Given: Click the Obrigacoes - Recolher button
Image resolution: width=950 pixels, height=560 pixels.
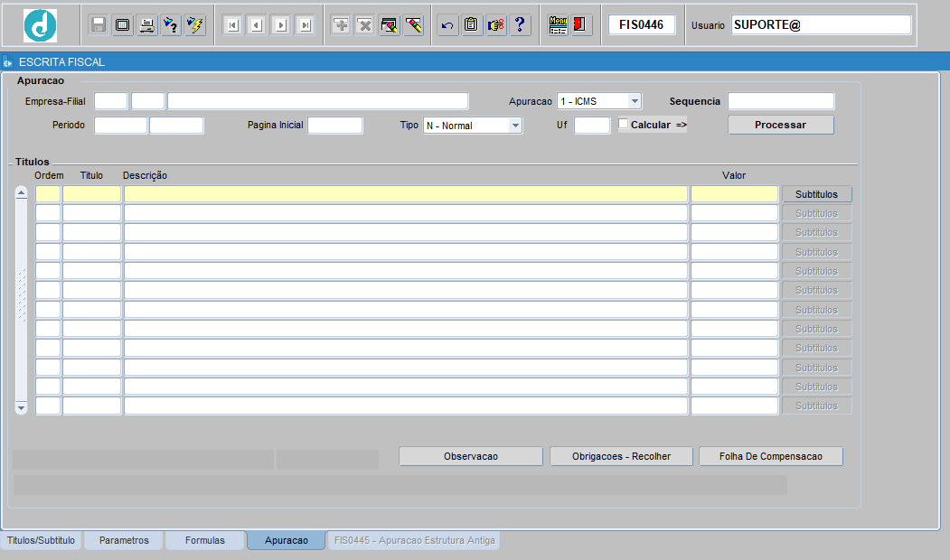Looking at the screenshot, I should coord(621,456).
